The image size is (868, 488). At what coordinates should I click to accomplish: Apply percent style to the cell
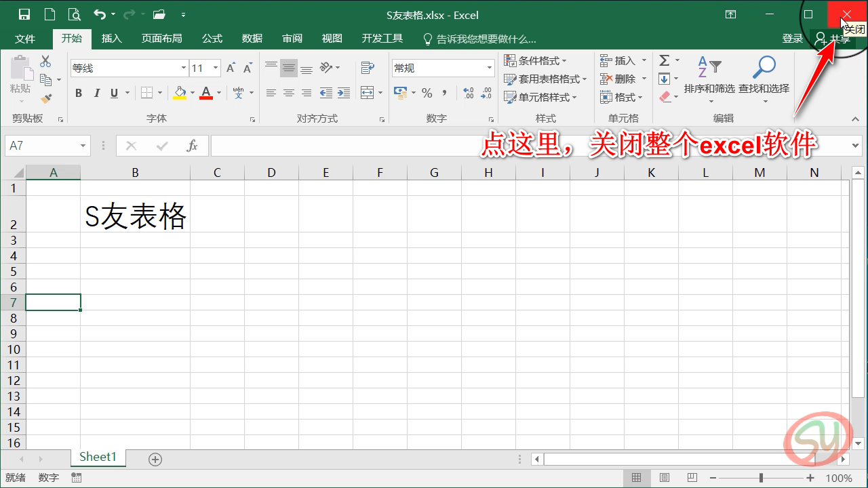coord(427,93)
